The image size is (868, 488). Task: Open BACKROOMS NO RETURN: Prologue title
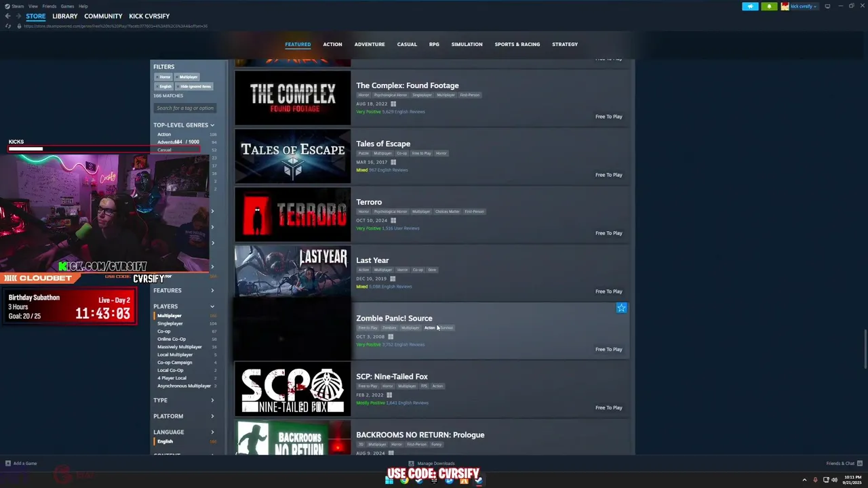point(420,435)
